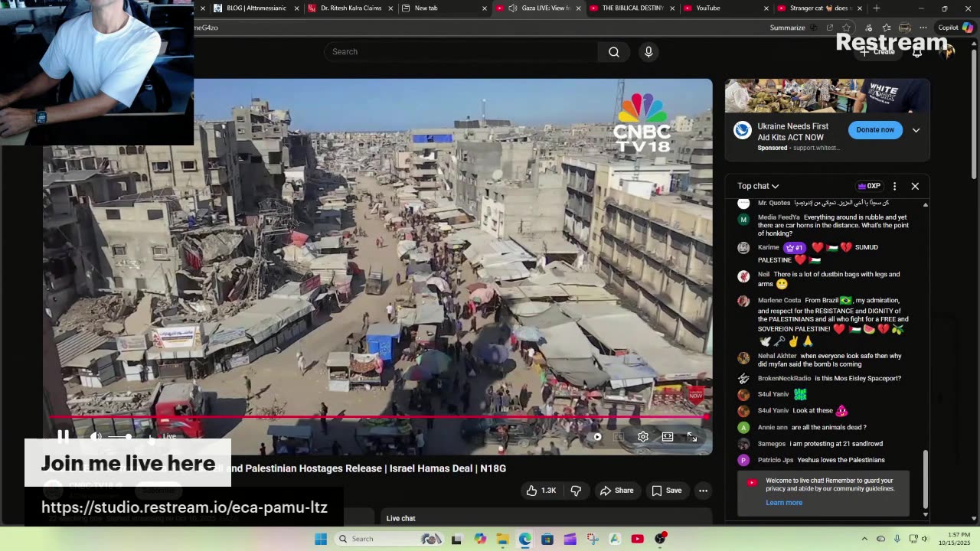This screenshot has height=551, width=980.
Task: Like the video with thumbs up
Action: pos(541,491)
